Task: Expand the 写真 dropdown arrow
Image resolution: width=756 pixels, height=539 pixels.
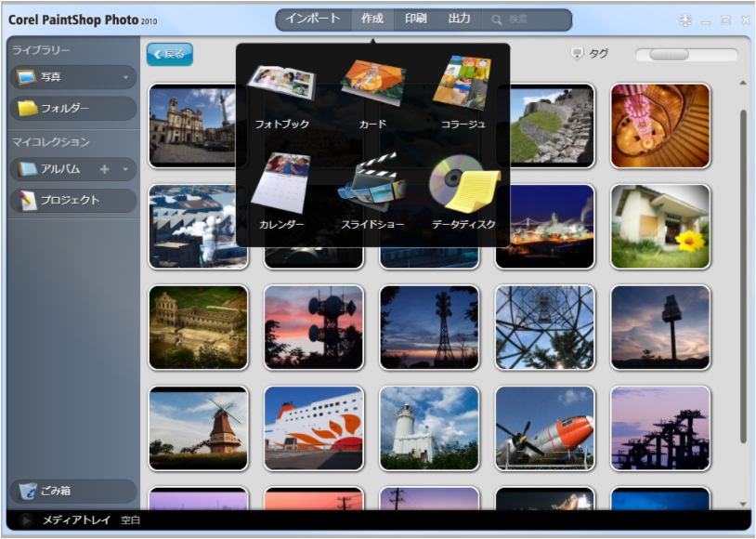Action: pos(125,77)
